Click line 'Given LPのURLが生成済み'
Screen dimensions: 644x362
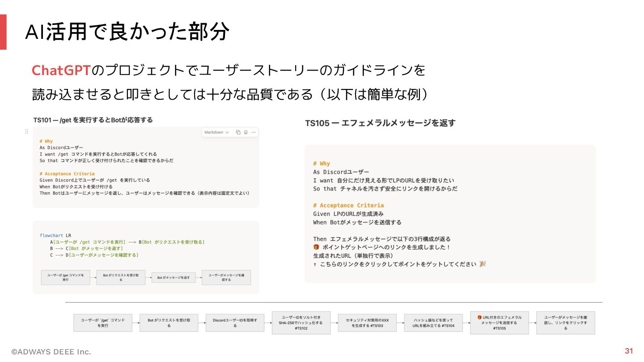(348, 214)
